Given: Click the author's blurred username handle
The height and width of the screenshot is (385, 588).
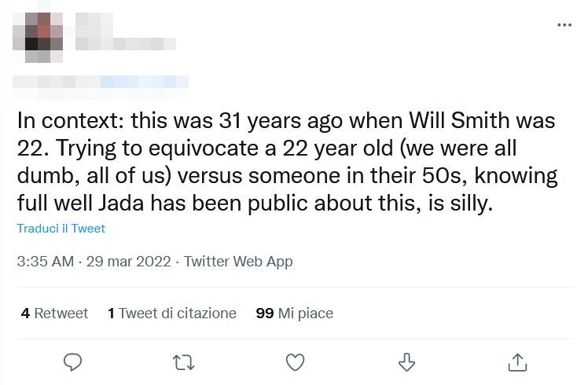Looking at the screenshot, I should tap(102, 81).
